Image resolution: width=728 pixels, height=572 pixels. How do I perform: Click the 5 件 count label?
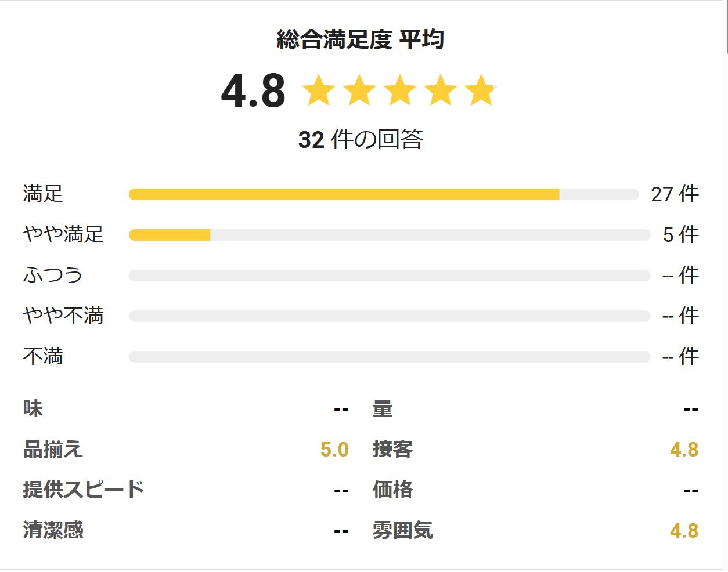coord(681,235)
